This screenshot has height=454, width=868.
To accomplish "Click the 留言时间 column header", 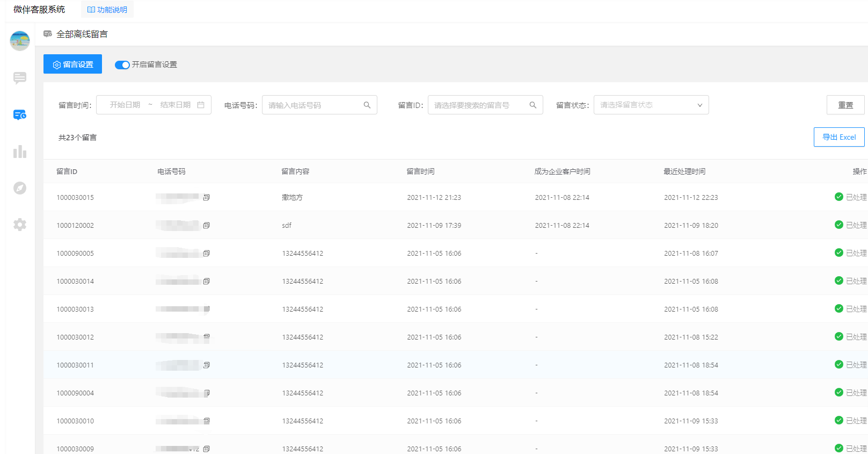I will [x=421, y=171].
